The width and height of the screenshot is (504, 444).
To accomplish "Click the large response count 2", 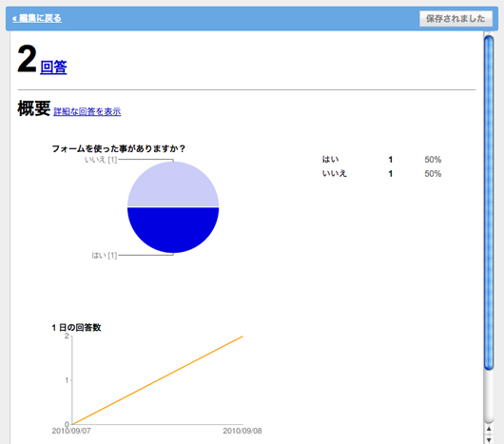I will pyautogui.click(x=27, y=59).
